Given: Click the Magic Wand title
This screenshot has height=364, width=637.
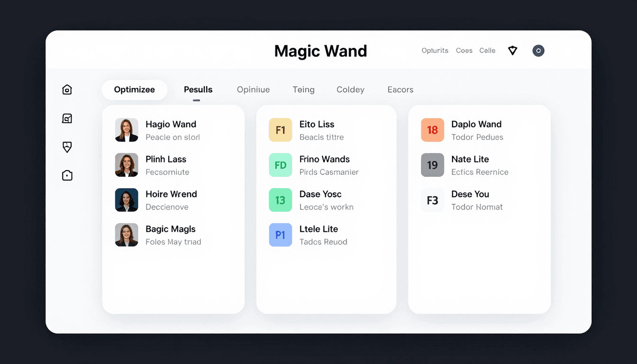Looking at the screenshot, I should click(321, 51).
